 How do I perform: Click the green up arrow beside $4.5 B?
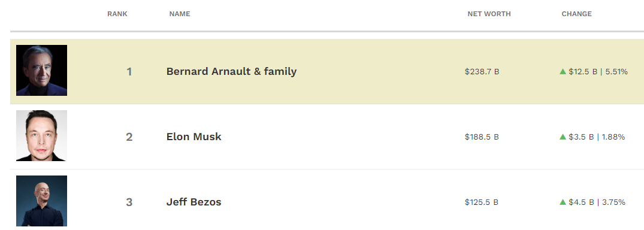[x=563, y=202]
